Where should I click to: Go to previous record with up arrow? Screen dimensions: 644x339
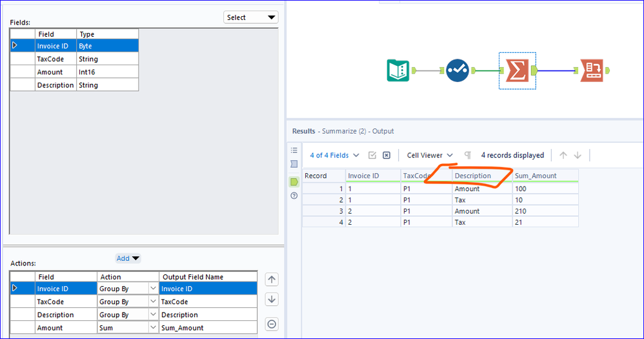click(x=563, y=155)
